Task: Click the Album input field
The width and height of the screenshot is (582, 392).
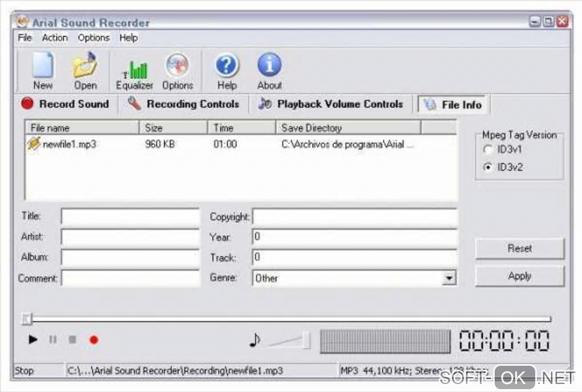Action: [130, 257]
